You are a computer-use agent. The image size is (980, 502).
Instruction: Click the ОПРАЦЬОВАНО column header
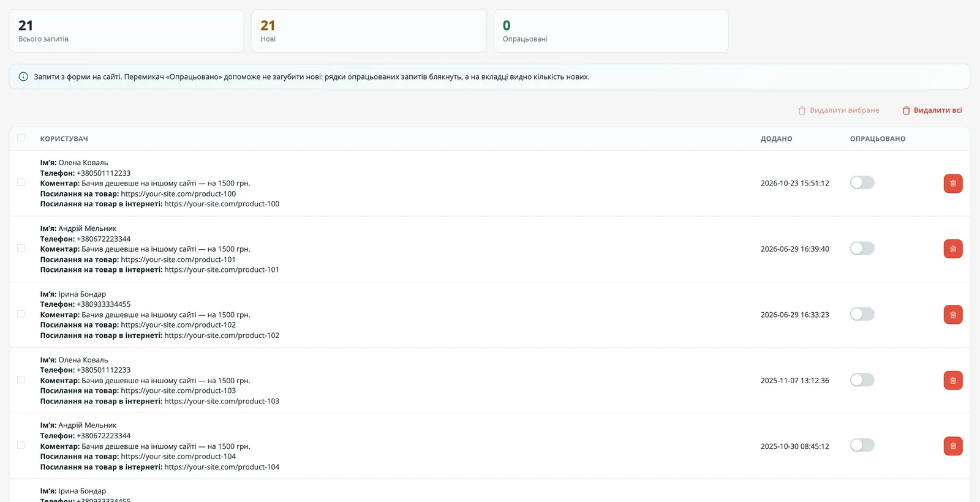(x=878, y=139)
